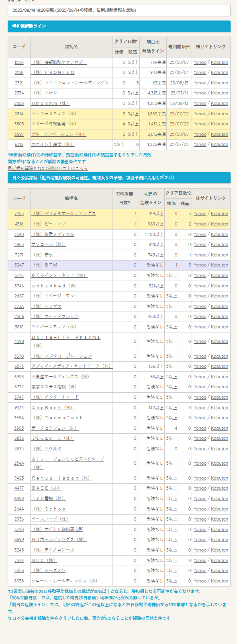
Task: Click the 日々公表銘柄 section header bar
Action: [x=119, y=178]
